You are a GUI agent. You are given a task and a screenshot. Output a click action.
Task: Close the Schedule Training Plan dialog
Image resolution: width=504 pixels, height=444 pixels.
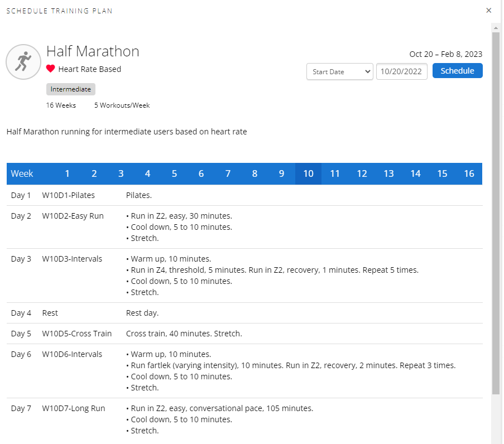pos(488,11)
